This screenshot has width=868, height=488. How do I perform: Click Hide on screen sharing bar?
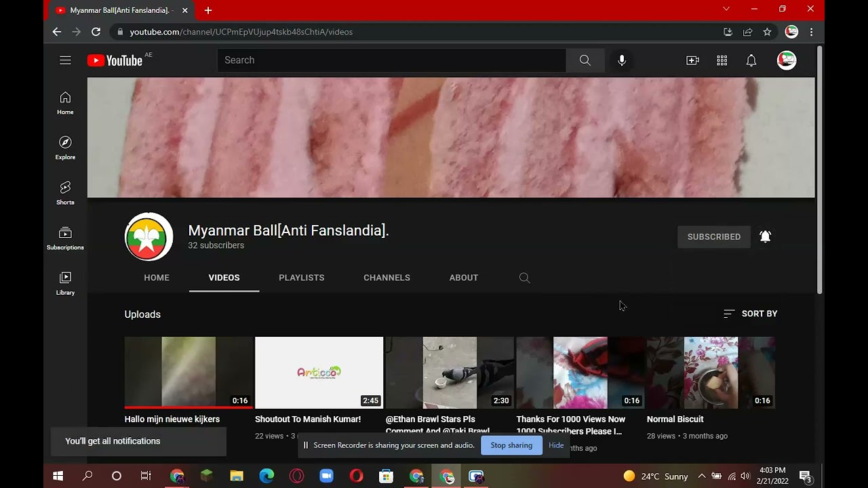(x=556, y=445)
